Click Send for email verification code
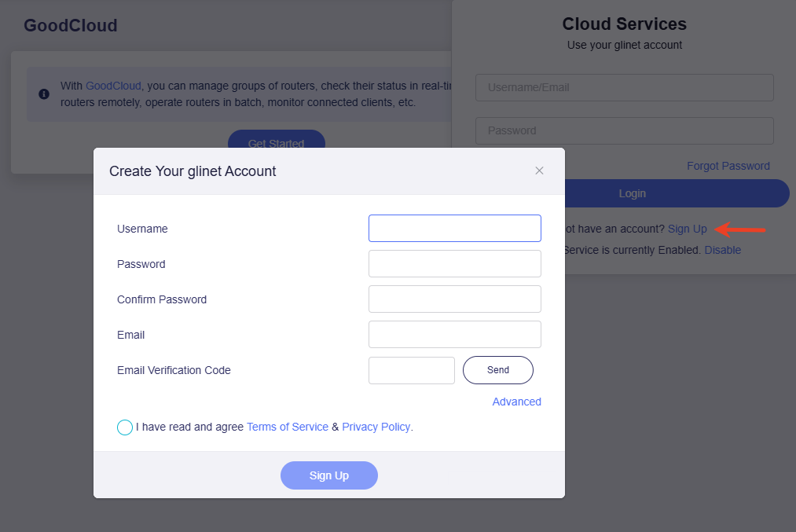Image resolution: width=796 pixels, height=532 pixels. [x=497, y=369]
